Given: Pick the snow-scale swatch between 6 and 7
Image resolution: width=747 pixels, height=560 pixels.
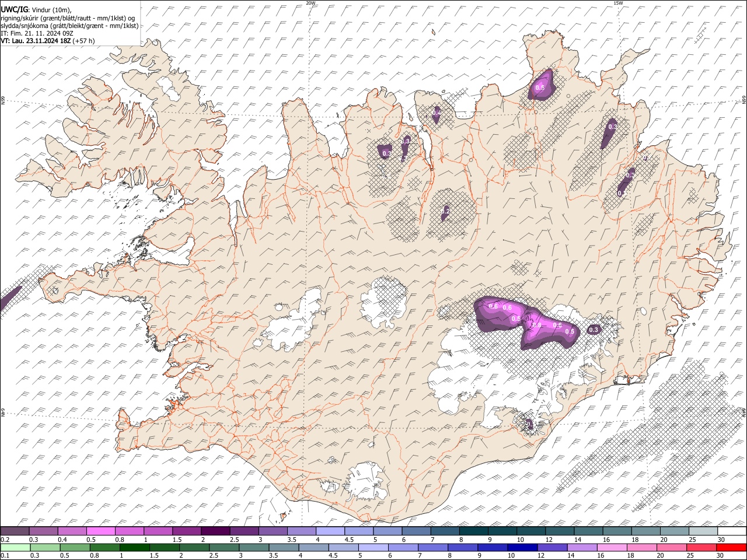Looking at the screenshot, I should pyautogui.click(x=416, y=531).
